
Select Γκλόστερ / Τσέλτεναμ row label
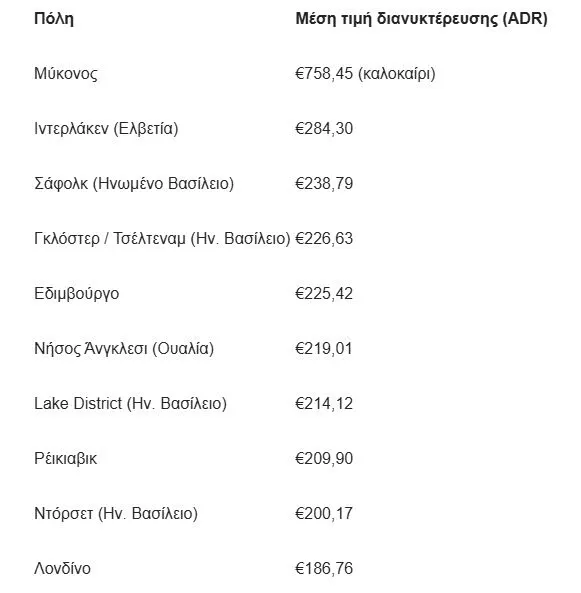tap(162, 239)
